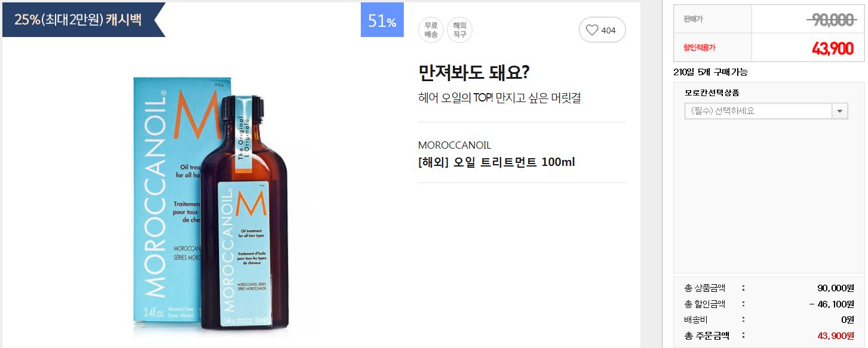Viewport: 868px width, 348px height.
Task: Click the orange M logo on box
Action: [x=198, y=115]
